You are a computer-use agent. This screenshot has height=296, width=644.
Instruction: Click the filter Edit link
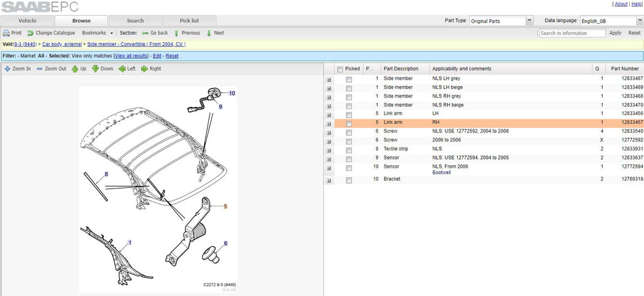pyautogui.click(x=157, y=56)
